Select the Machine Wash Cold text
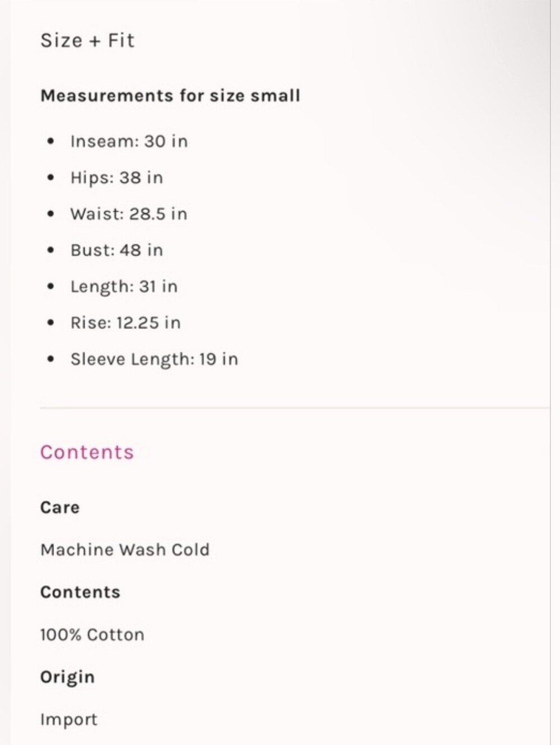560x745 pixels. 125,550
